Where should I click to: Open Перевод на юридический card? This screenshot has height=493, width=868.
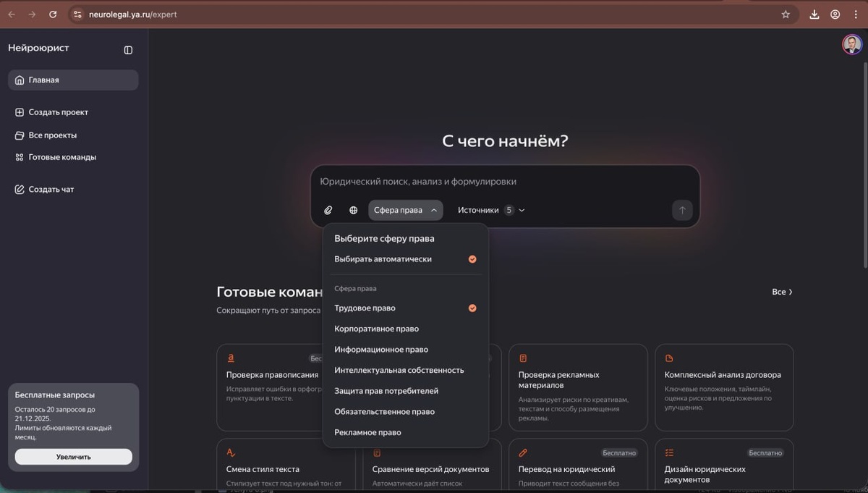578,465
